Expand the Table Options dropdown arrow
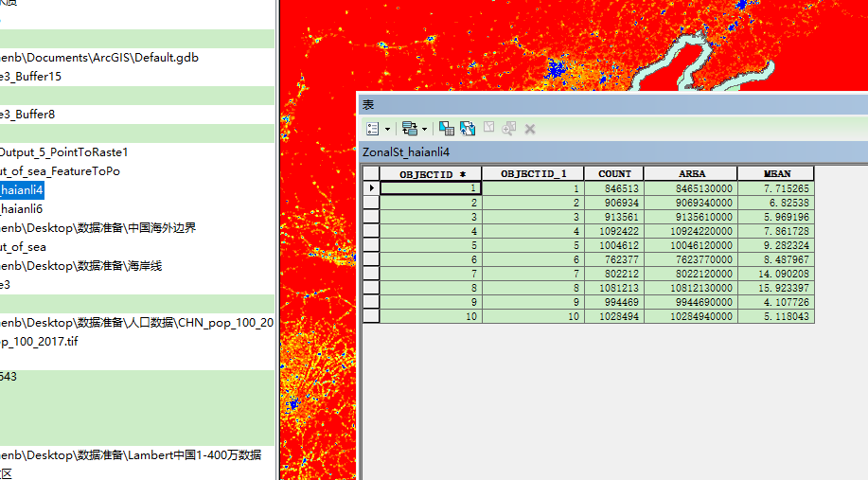This screenshot has height=480, width=868. click(387, 129)
